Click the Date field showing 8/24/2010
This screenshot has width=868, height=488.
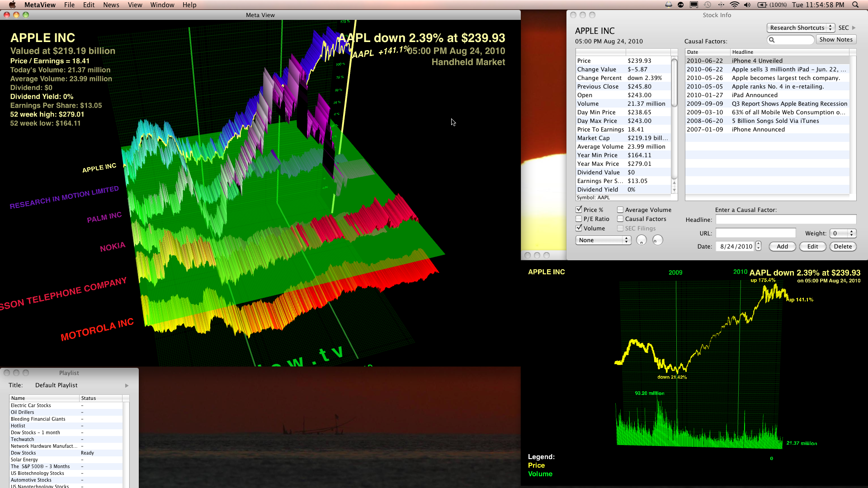click(x=736, y=246)
